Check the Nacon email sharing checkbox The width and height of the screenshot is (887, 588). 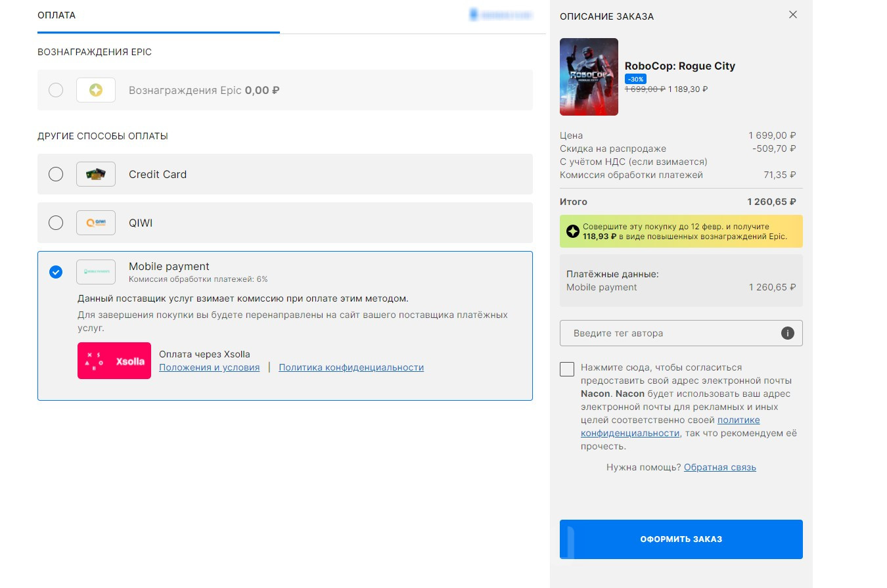tap(567, 369)
